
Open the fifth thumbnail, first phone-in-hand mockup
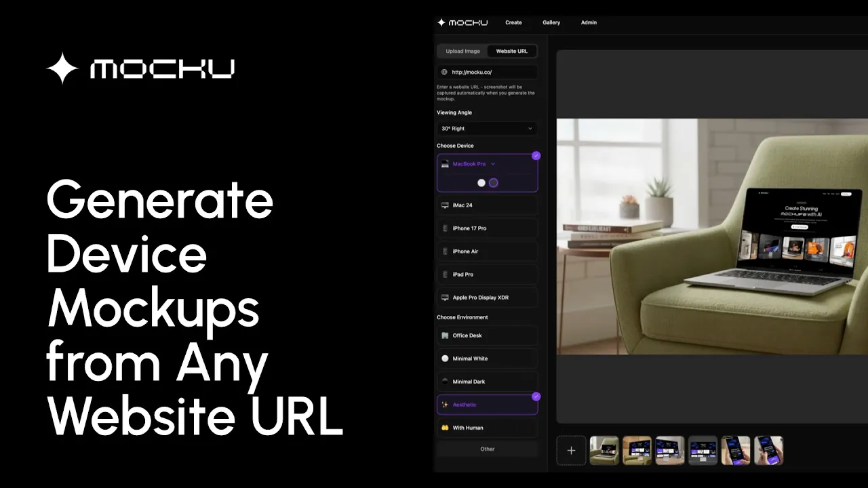click(x=736, y=451)
